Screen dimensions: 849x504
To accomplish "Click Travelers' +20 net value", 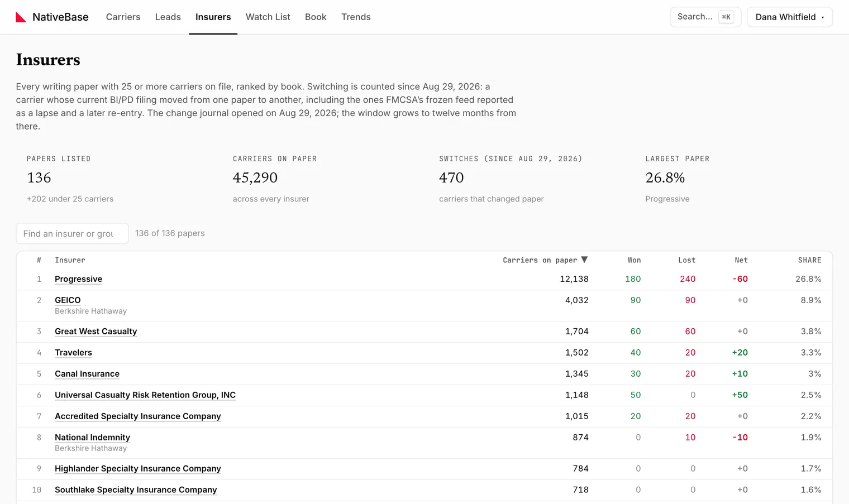I will [740, 353].
